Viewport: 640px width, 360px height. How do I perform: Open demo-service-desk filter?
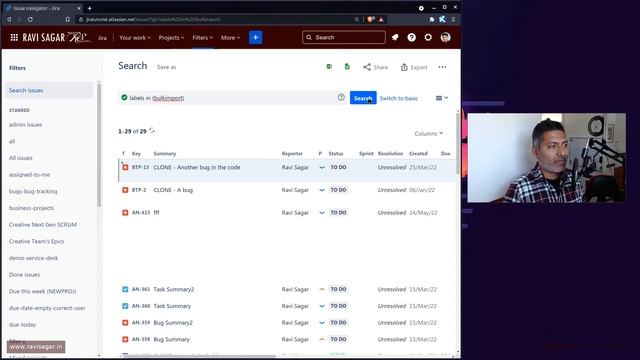click(x=33, y=258)
